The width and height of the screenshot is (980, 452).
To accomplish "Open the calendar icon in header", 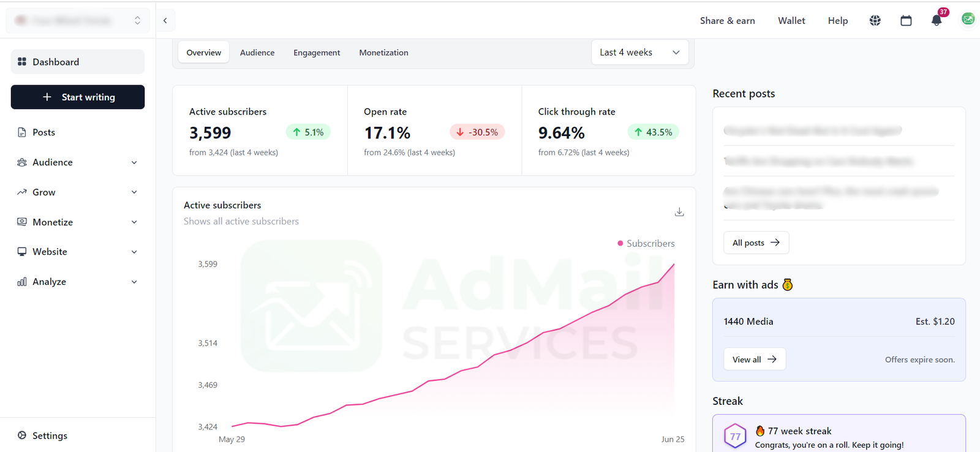I will (906, 21).
